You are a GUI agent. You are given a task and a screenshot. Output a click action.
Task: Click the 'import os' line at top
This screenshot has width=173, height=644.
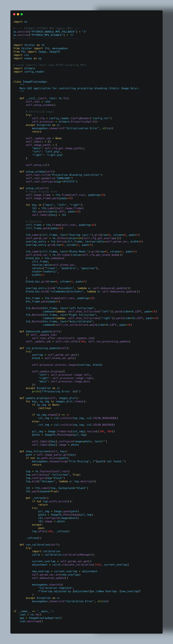tap(20, 22)
